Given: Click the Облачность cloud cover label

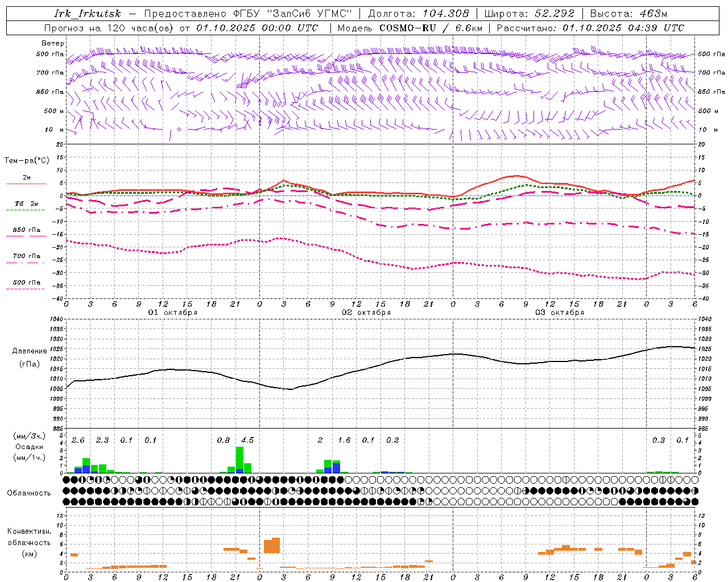Looking at the screenshot, I should (x=29, y=493).
